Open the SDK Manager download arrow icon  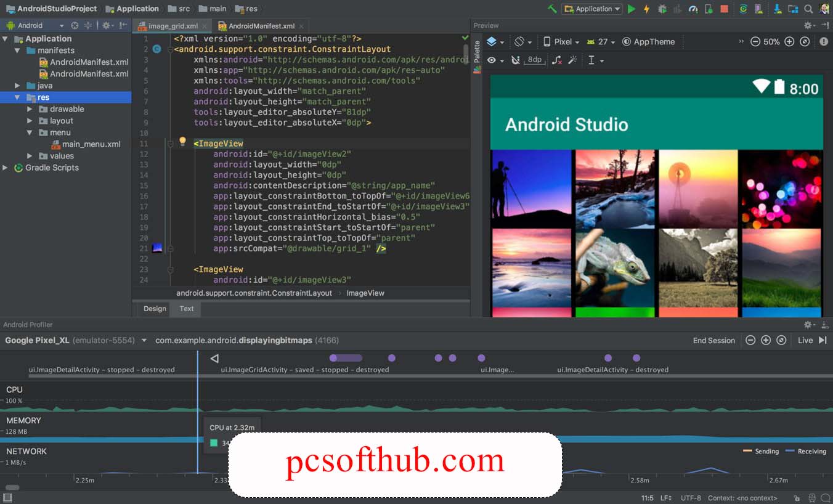[778, 9]
